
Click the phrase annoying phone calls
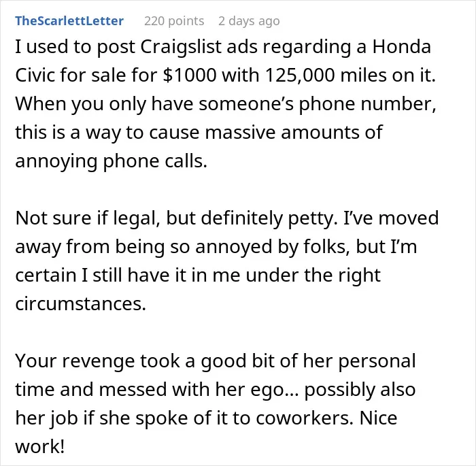(x=111, y=161)
